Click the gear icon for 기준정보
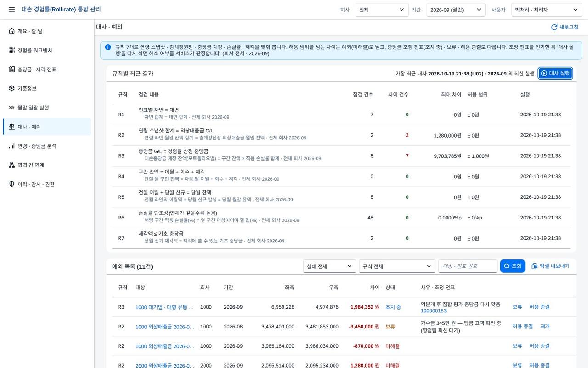 [12, 88]
